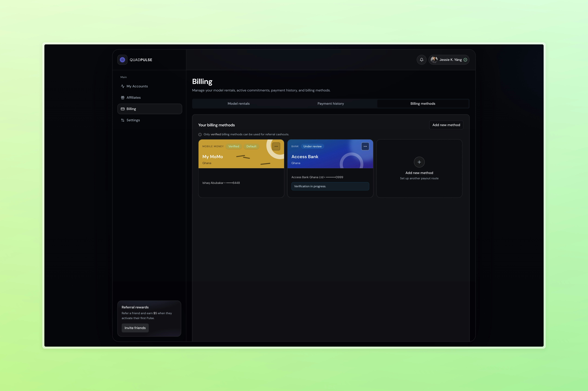Click the notification bell icon

coord(421,60)
